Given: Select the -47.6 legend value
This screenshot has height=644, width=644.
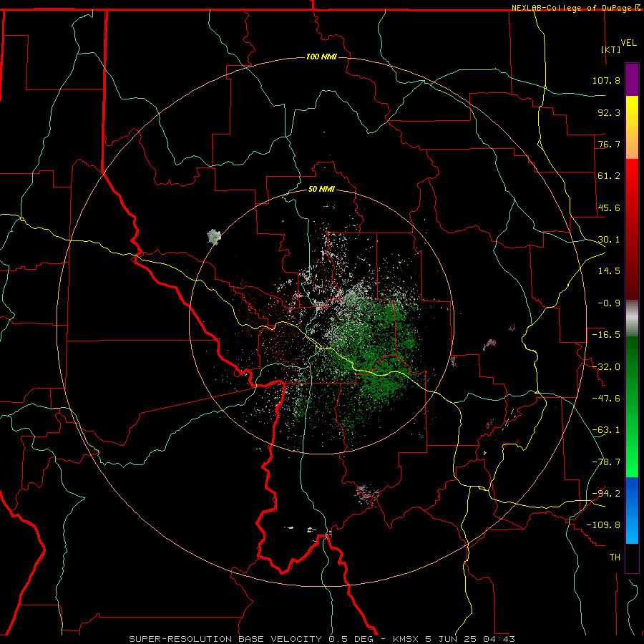Looking at the screenshot, I should [x=606, y=399].
